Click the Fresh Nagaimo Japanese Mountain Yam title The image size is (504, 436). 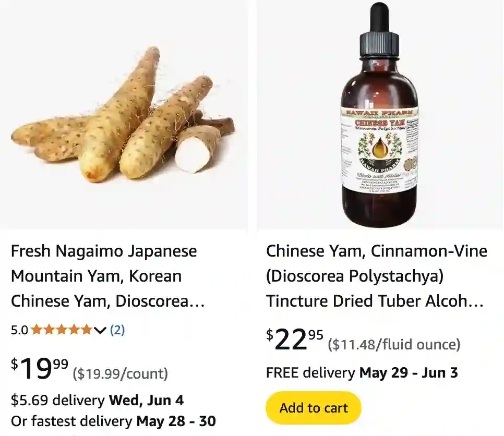(108, 276)
